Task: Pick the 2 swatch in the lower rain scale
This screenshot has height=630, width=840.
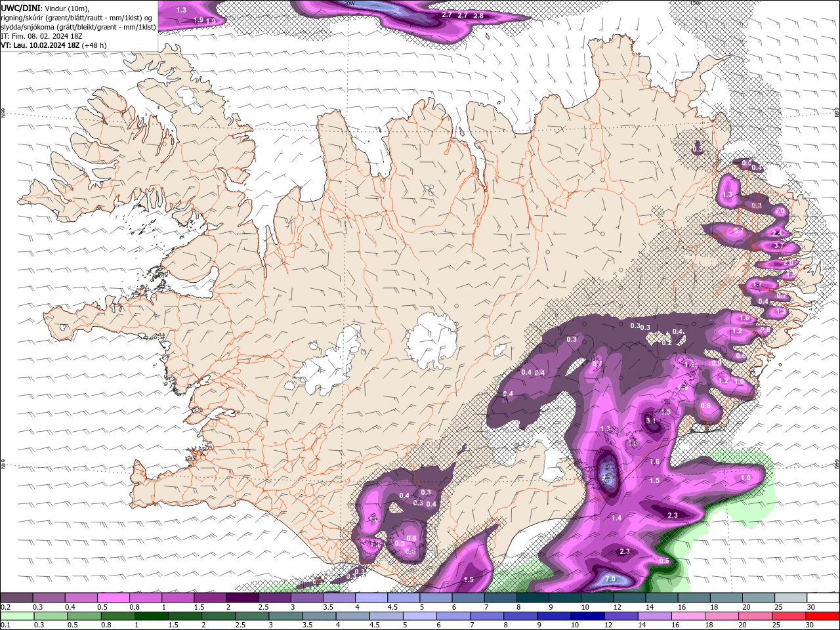Action: point(218,616)
